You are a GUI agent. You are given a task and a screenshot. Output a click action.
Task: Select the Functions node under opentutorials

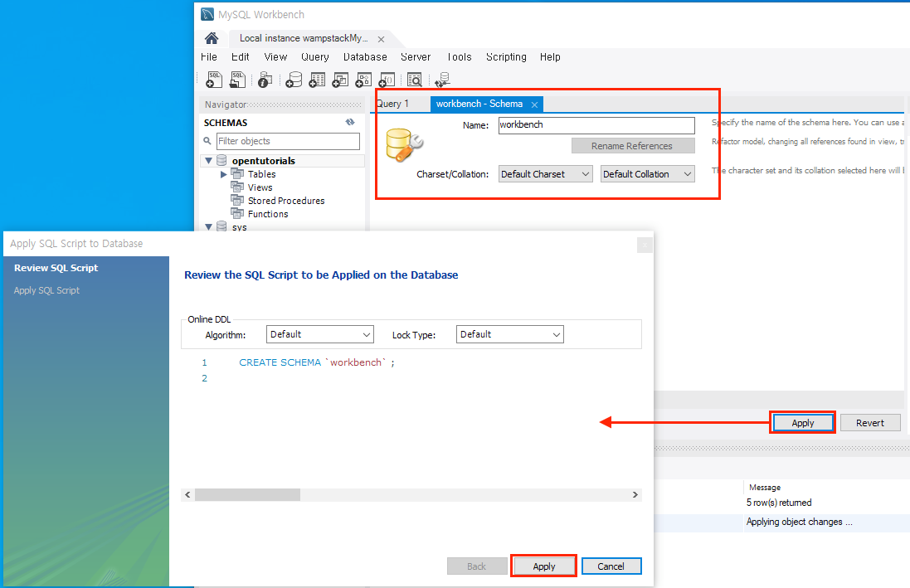[x=268, y=214]
